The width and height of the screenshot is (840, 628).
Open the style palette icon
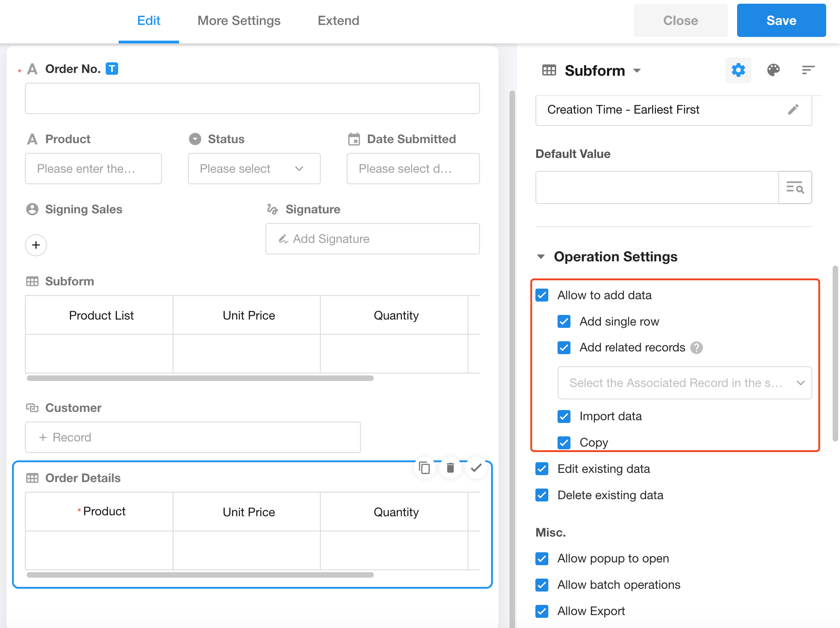tap(773, 70)
